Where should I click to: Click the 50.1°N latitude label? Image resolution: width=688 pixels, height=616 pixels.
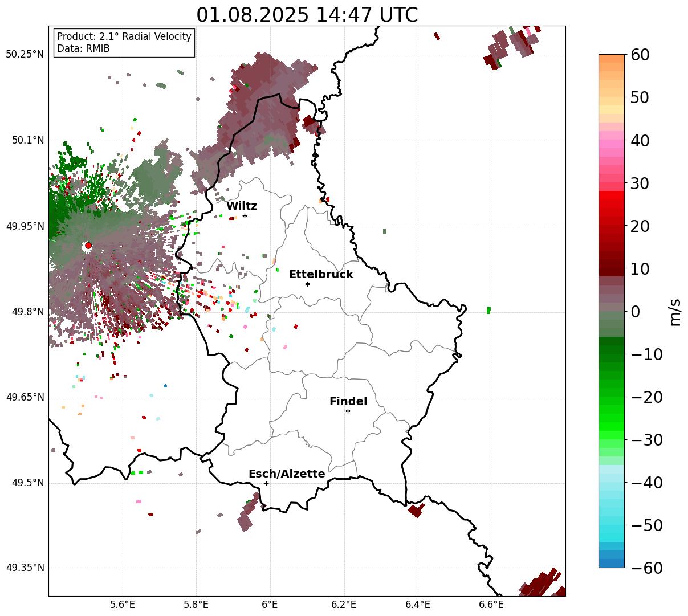coord(27,140)
